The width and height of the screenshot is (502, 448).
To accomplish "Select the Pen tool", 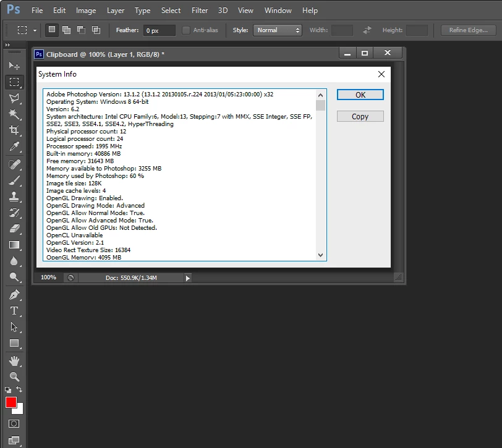I will [14, 295].
